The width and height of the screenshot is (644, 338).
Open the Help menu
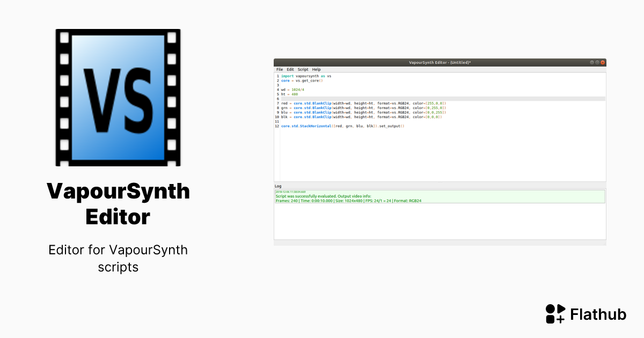click(x=316, y=69)
